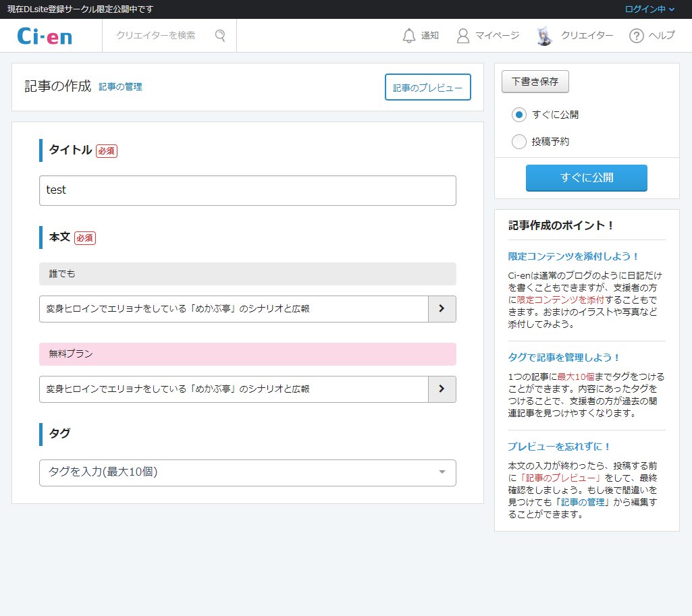The image size is (692, 616).
Task: Click the help question mark icon
Action: point(637,36)
